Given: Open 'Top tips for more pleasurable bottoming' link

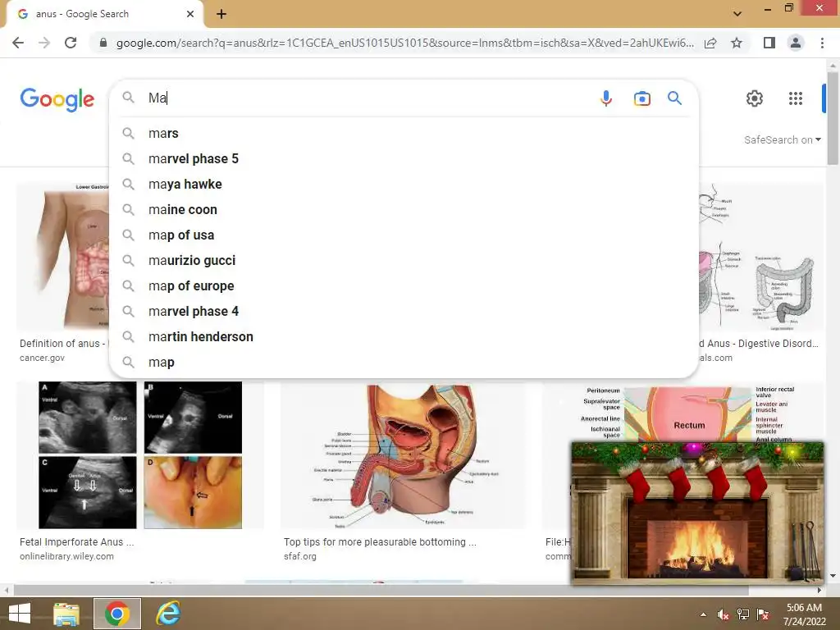Looking at the screenshot, I should pos(380,542).
